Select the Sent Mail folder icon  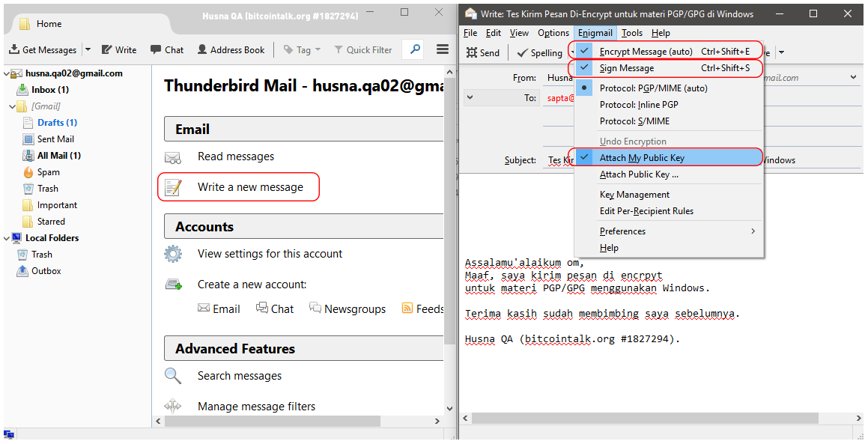tap(28, 139)
